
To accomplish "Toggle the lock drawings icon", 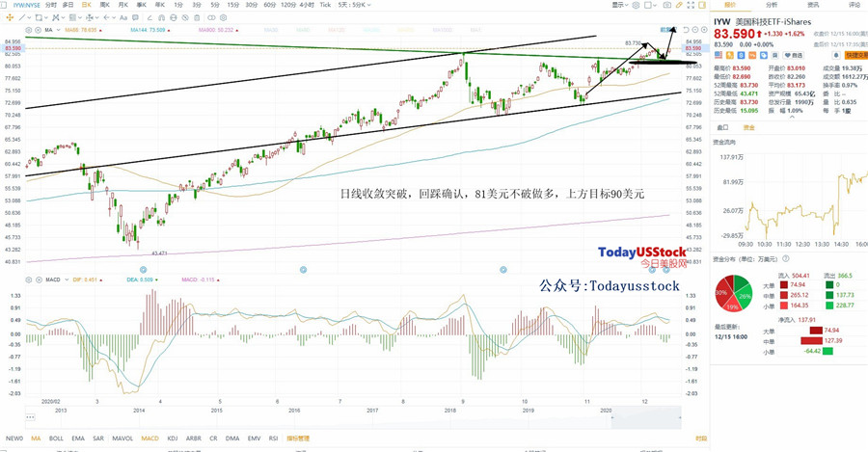I will tap(174, 17).
